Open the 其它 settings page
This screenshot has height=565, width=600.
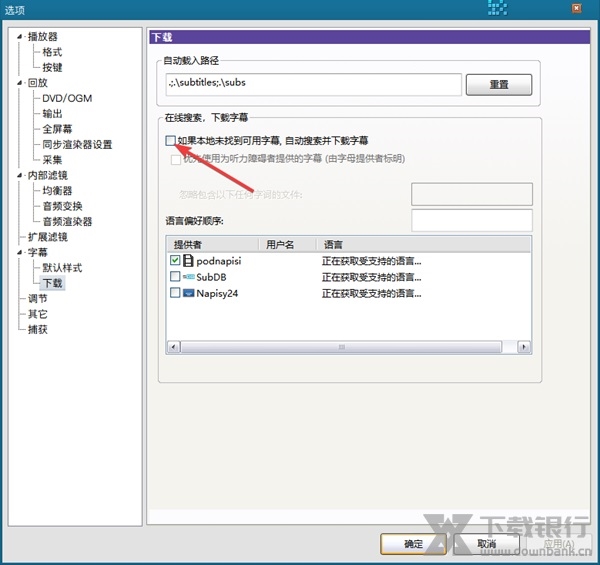pos(38,314)
